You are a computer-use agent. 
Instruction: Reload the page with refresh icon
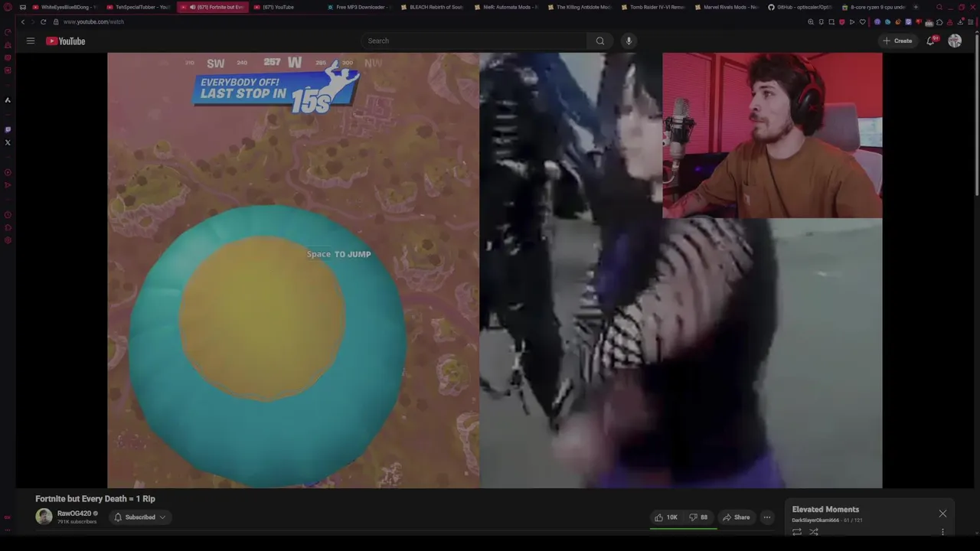[x=43, y=21]
